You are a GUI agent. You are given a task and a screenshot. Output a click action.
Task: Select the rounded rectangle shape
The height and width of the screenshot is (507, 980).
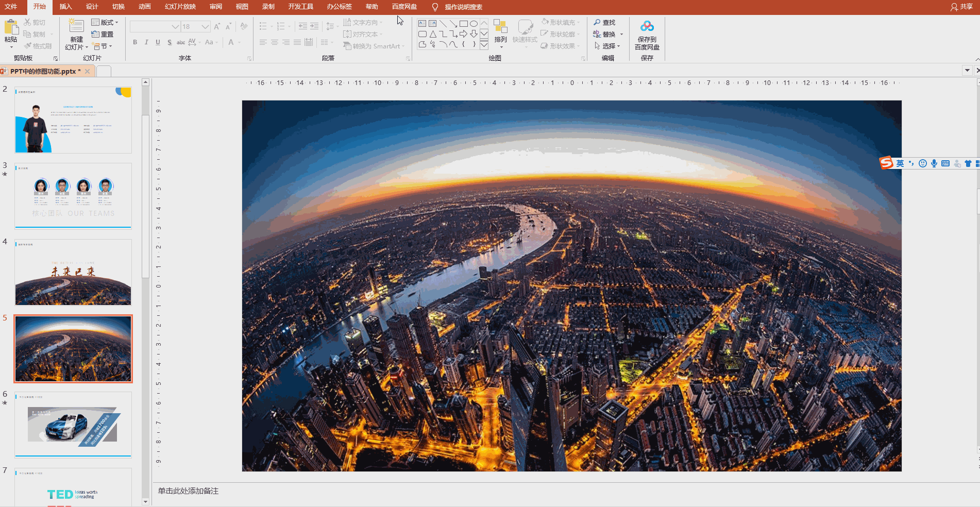pyautogui.click(x=423, y=34)
